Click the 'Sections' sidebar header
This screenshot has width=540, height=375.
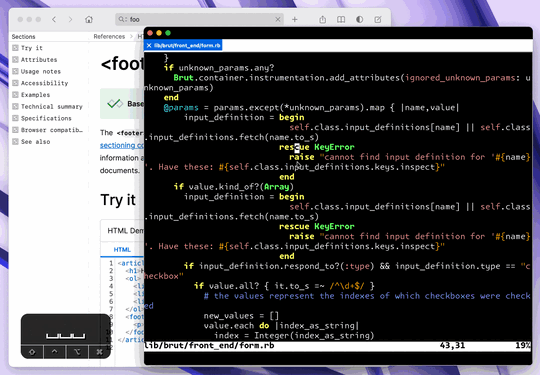[x=23, y=37]
